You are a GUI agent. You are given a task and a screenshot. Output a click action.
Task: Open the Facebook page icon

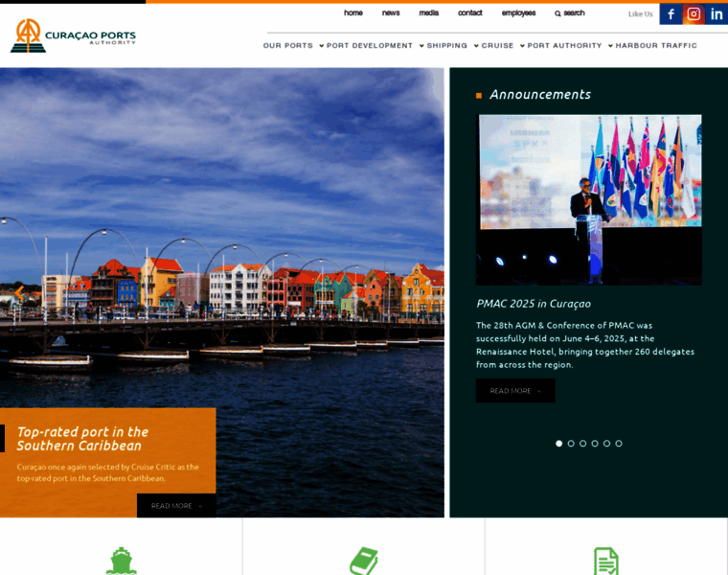pos(671,14)
